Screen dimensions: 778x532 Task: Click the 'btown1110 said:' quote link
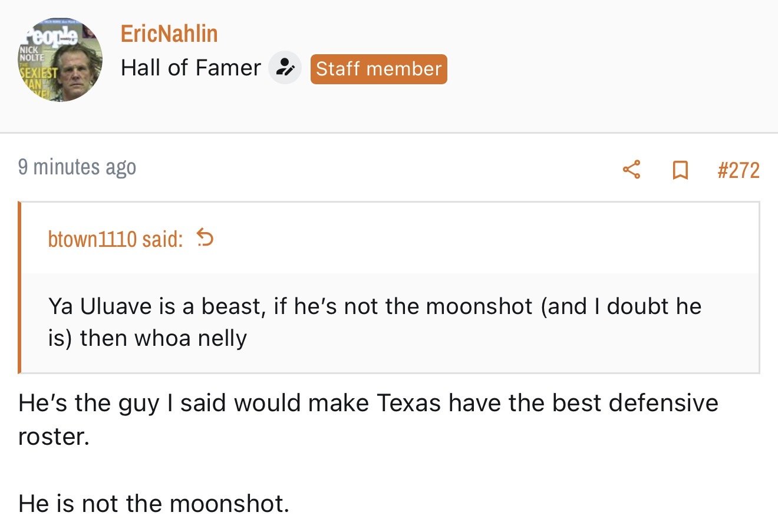pyautogui.click(x=116, y=239)
